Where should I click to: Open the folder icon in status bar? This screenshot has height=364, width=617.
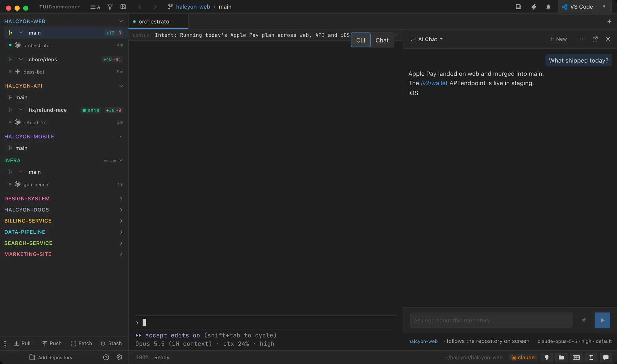click(x=561, y=358)
